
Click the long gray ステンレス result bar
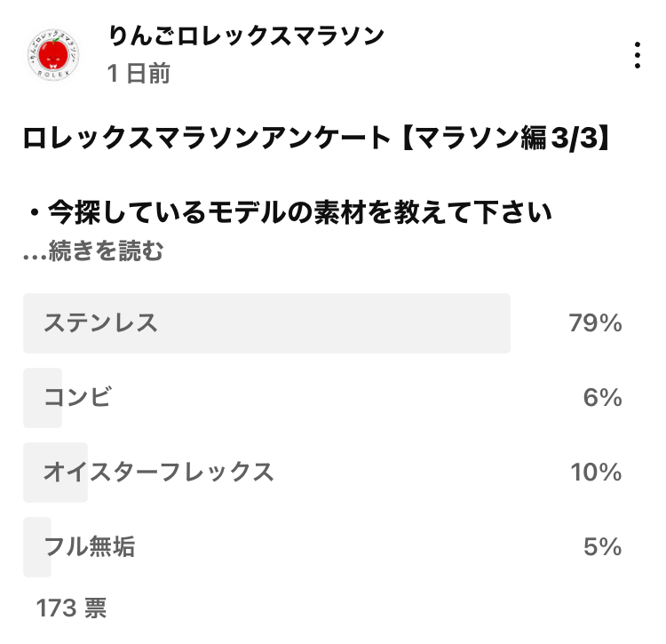pyautogui.click(x=266, y=322)
